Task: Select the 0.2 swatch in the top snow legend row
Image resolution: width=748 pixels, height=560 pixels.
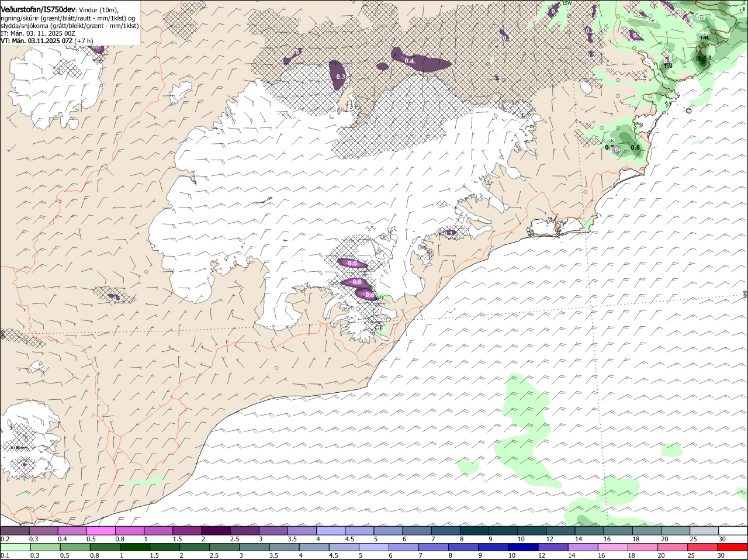Action: pos(15,531)
